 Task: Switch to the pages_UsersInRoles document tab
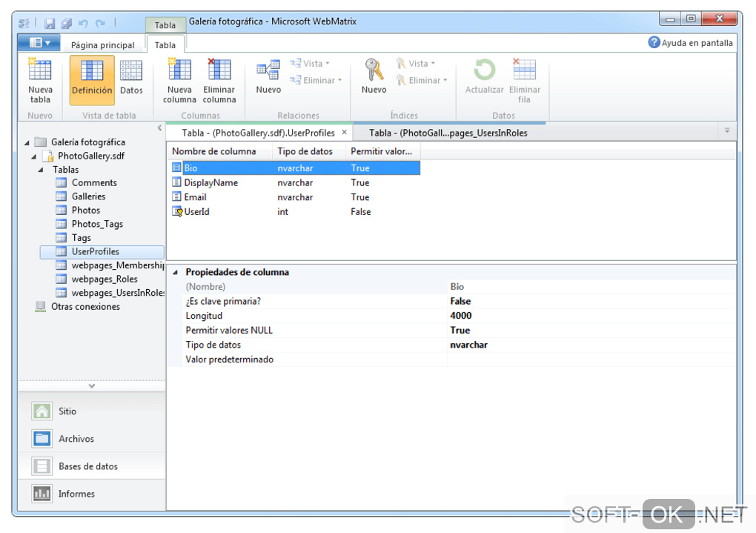(x=448, y=133)
